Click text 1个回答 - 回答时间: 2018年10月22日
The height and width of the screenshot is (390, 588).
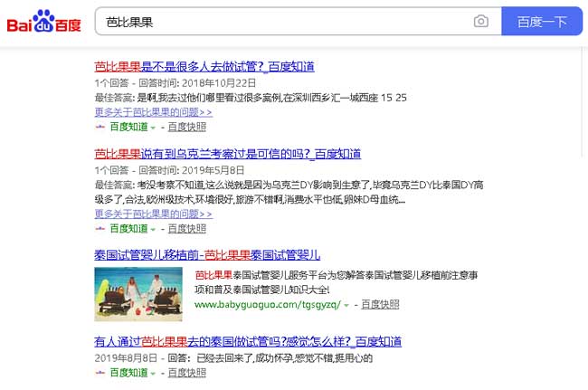175,83
